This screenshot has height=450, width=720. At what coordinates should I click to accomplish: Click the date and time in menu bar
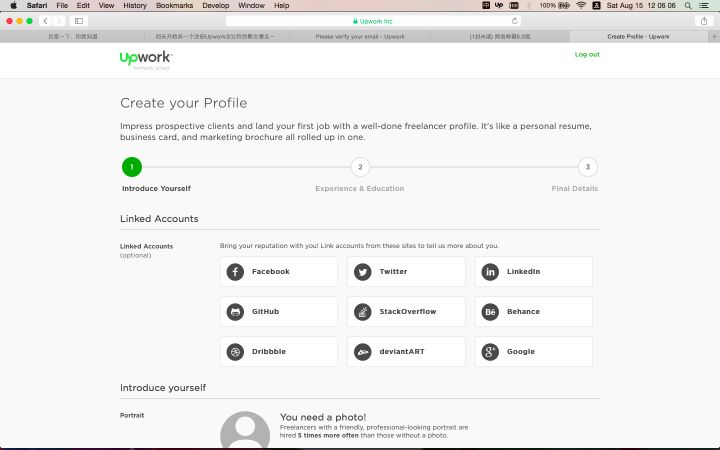click(641, 6)
